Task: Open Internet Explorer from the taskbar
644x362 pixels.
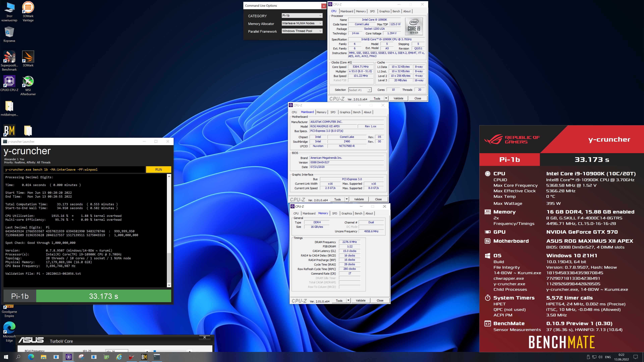Action: coord(119,357)
